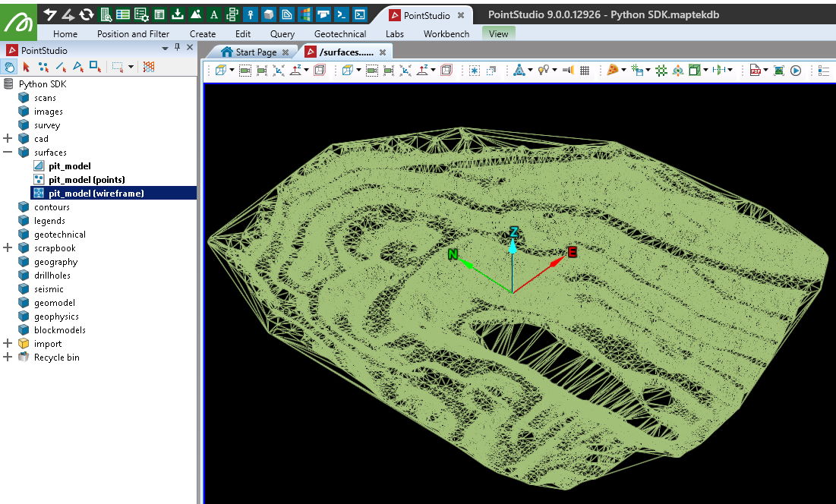The width and height of the screenshot is (836, 504).
Task: Click the play button icon in view toolbar
Action: (x=796, y=71)
